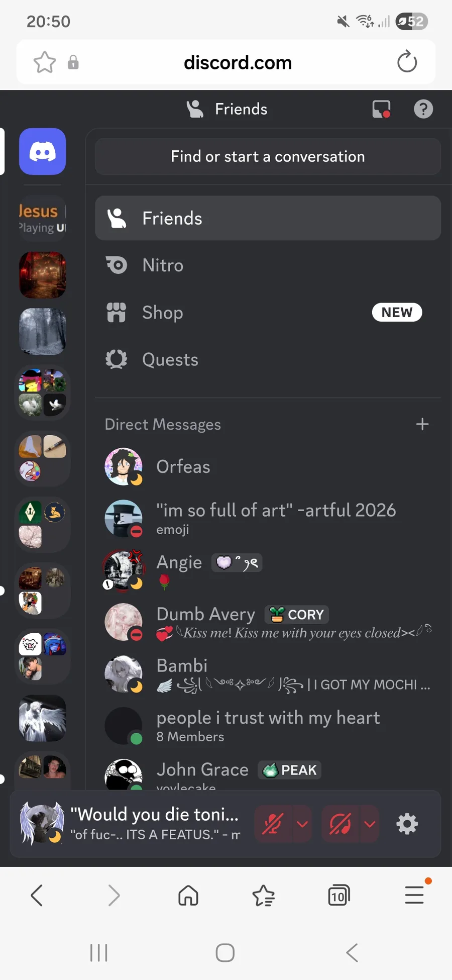The height and width of the screenshot is (980, 452).
Task: Go to browser home page icon
Action: [188, 895]
